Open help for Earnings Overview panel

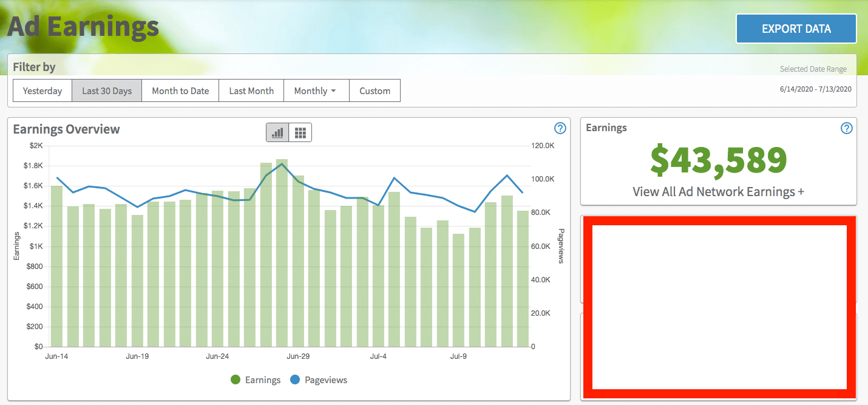point(560,128)
